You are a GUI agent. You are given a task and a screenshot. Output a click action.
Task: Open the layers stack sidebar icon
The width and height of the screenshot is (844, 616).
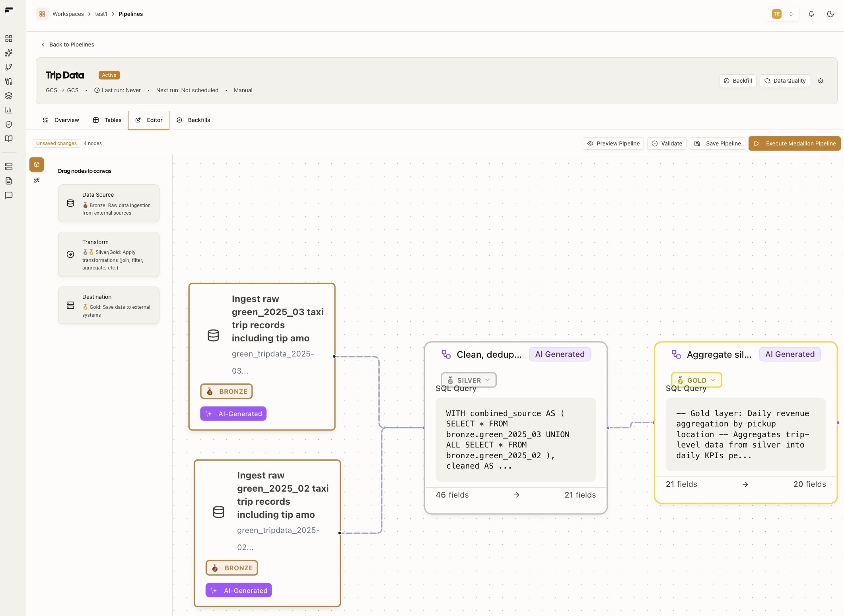(x=9, y=96)
